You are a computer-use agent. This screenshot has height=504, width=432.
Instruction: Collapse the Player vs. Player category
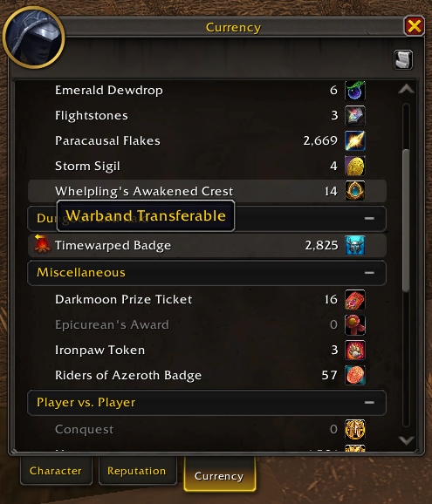click(369, 403)
